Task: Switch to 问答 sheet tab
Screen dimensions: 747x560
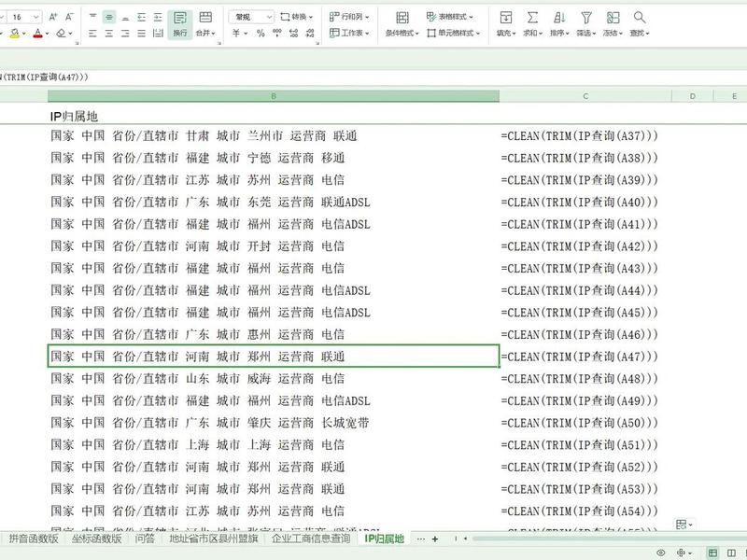Action: 145,539
